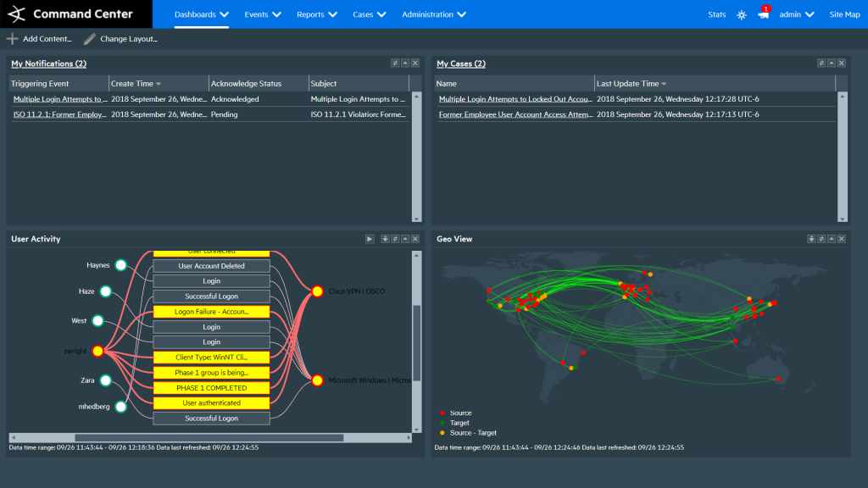The image size is (868, 488).
Task: Open the Cases menu
Action: [x=369, y=14]
